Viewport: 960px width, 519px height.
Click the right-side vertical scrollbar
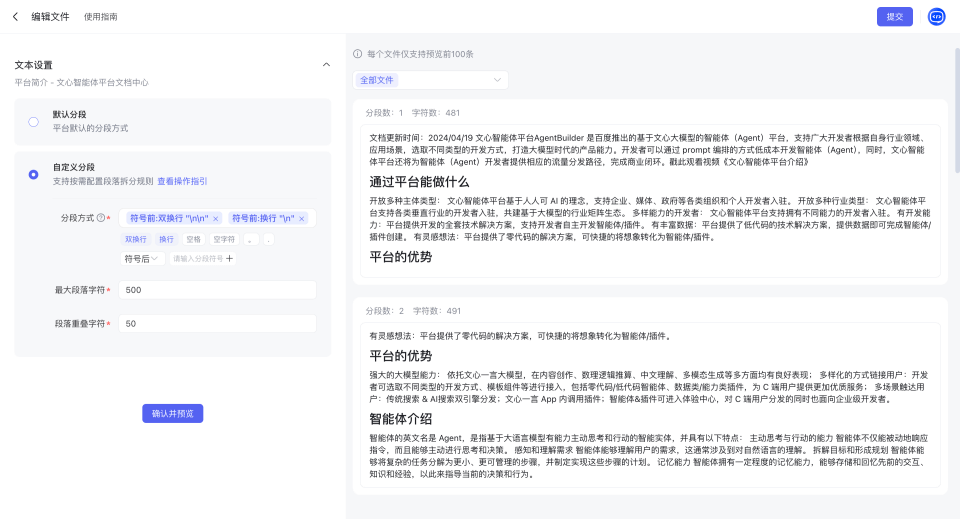(956, 110)
